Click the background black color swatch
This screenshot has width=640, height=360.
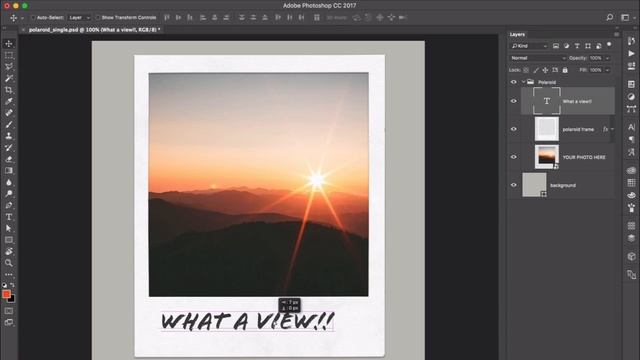(x=12, y=299)
